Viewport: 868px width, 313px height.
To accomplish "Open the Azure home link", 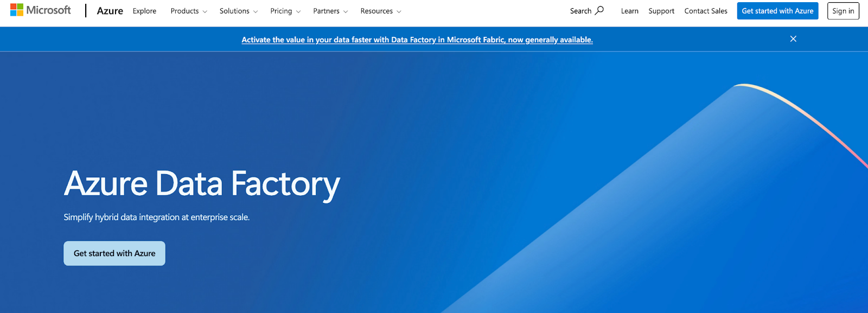I will pyautogui.click(x=110, y=11).
